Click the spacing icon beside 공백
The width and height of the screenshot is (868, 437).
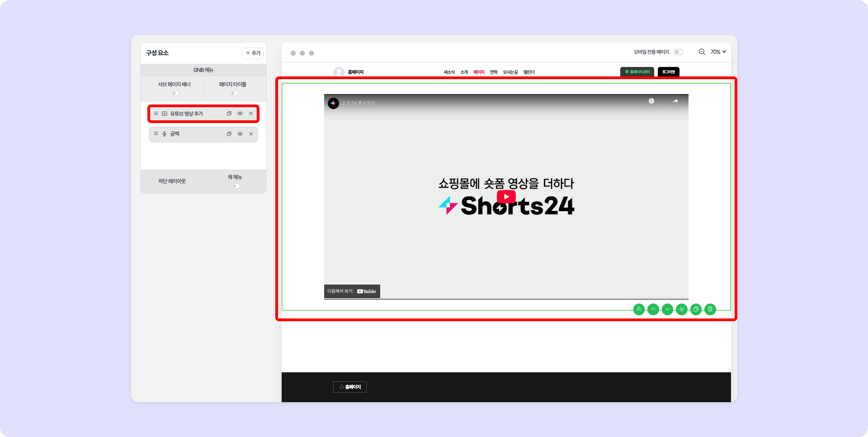(165, 133)
